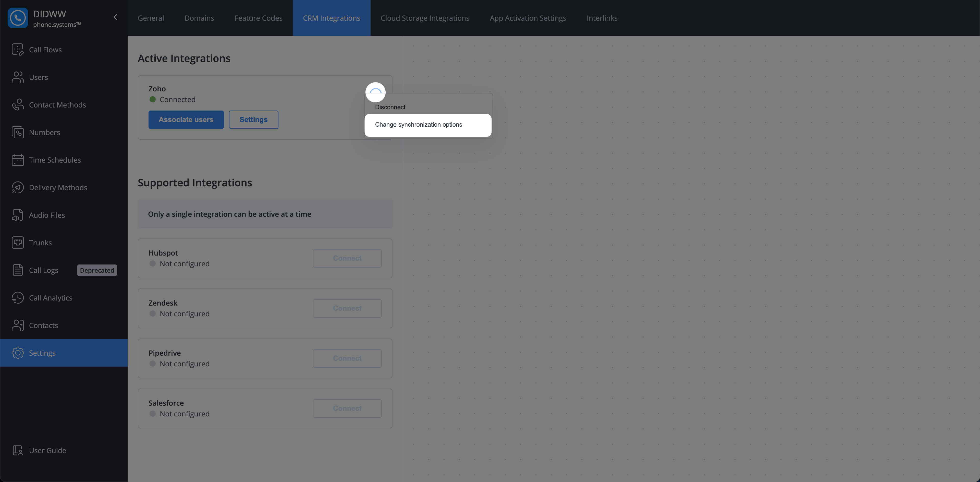
Task: Click Connect for Salesforce
Action: [347, 408]
